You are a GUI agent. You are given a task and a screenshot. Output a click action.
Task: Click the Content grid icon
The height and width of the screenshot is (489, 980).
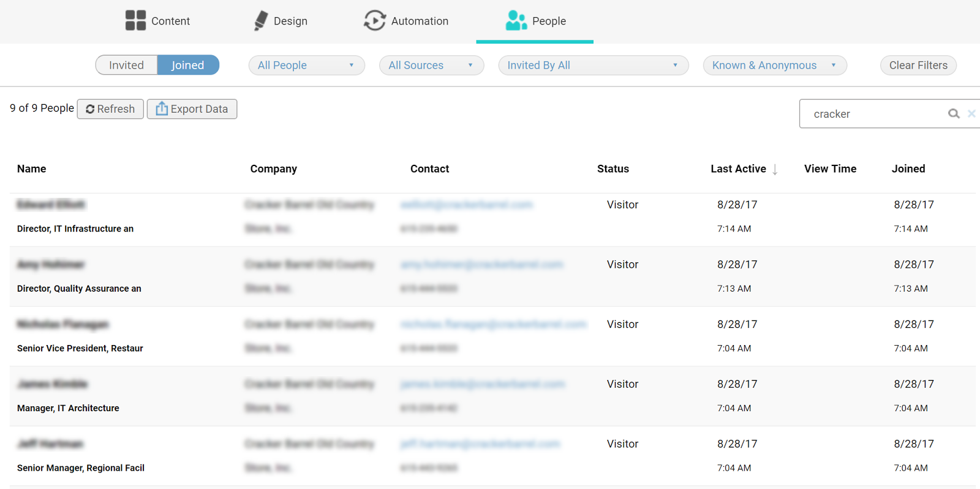pyautogui.click(x=135, y=20)
